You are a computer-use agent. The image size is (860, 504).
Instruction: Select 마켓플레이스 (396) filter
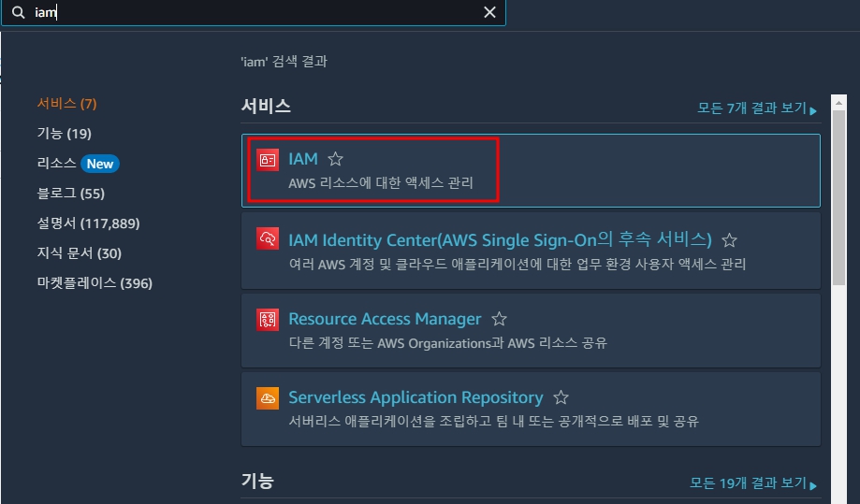coord(95,283)
